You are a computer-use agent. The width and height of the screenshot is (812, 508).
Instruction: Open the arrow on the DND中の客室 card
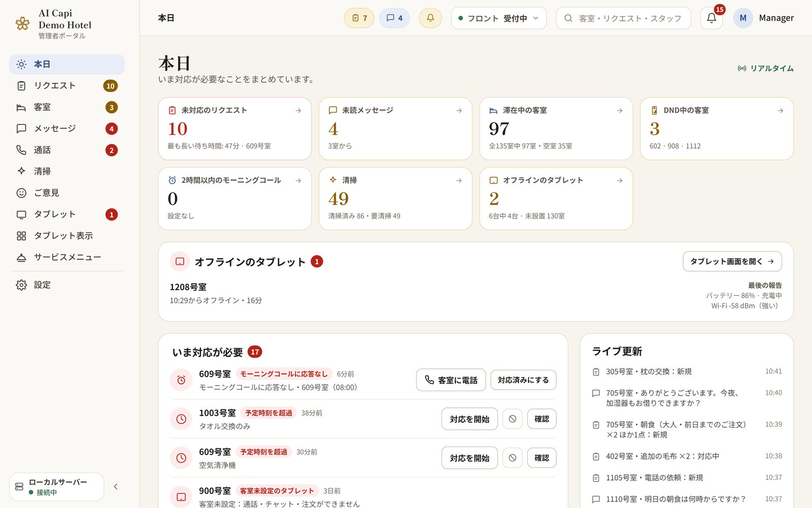pos(781,110)
